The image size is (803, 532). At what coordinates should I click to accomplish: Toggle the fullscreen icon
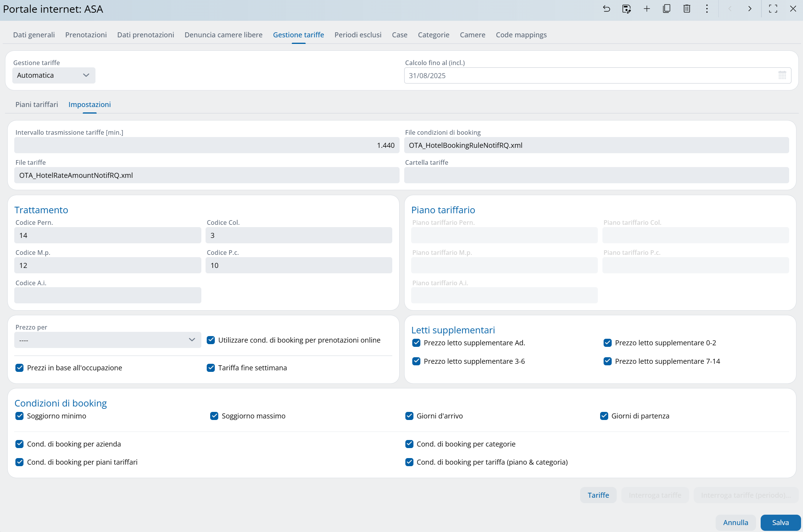[x=773, y=9]
